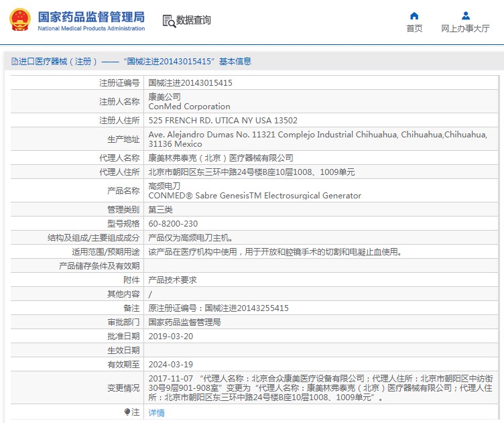Click the lightbulb icon beside 注
This screenshot has width=504, height=423.
coord(127,412)
